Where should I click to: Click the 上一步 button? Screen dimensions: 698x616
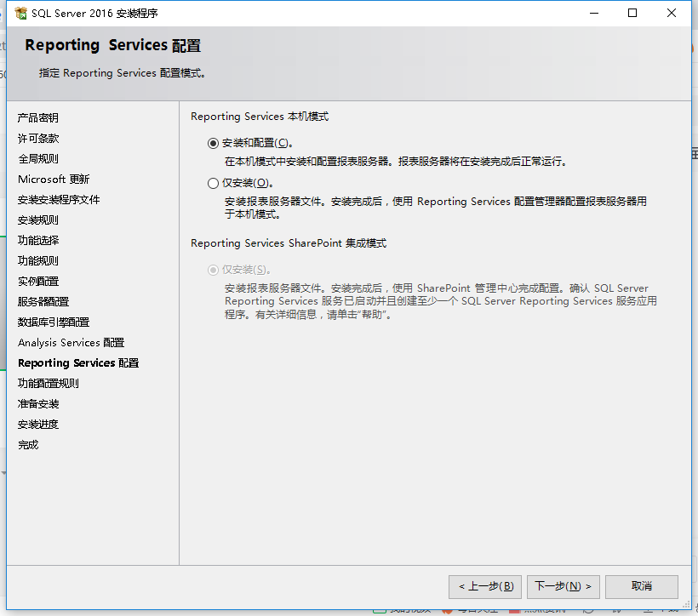[485, 586]
